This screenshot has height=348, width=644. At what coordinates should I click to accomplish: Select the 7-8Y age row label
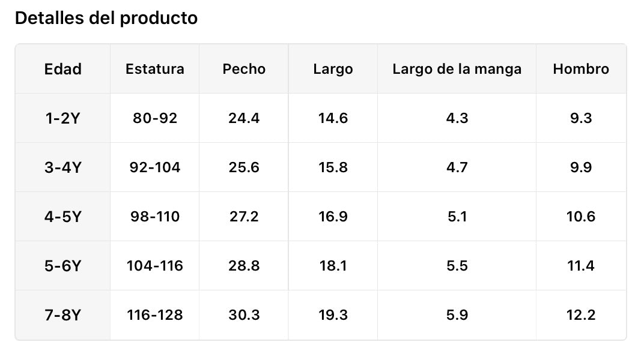click(62, 315)
